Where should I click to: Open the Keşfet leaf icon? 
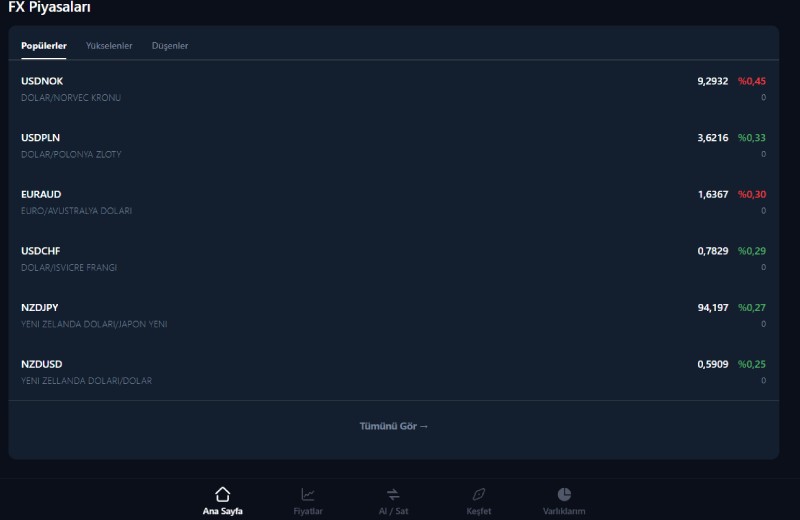[479, 494]
